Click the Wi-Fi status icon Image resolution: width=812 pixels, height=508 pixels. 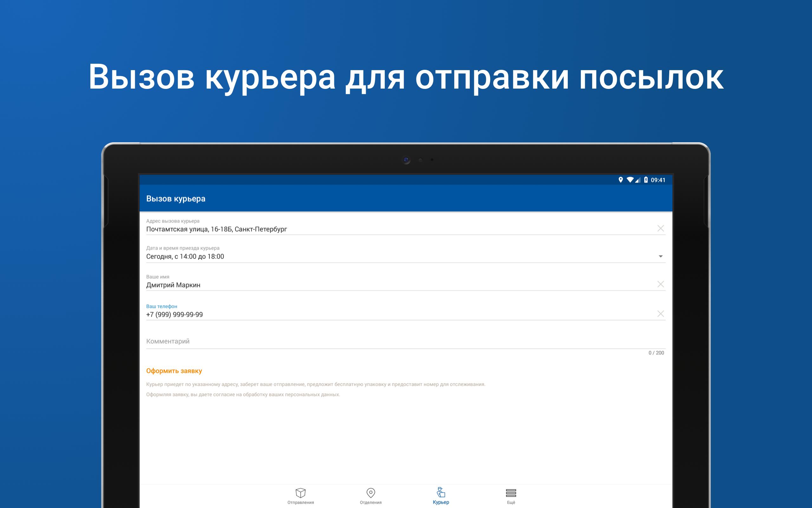tap(630, 180)
